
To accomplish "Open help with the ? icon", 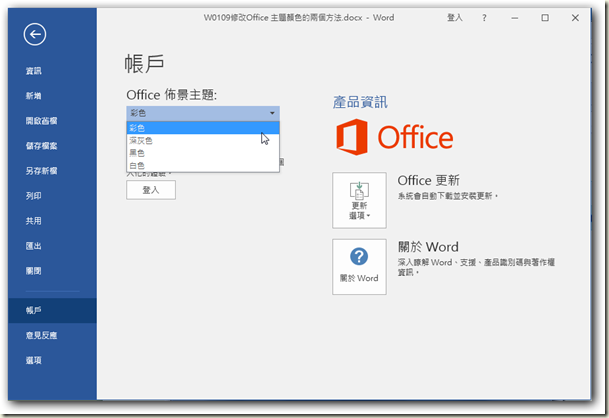I will [x=484, y=18].
